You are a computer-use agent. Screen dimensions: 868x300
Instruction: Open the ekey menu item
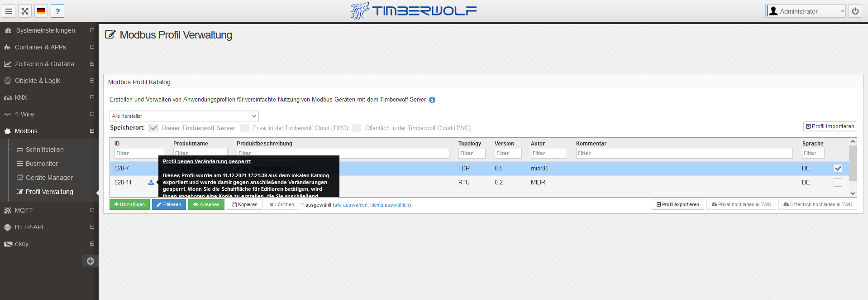coord(21,244)
